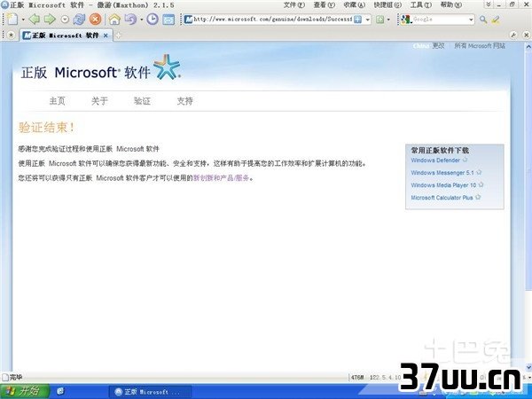This screenshot has height=399, width=532.
Task: Click the 正版 Microsoft taskbar window button
Action: tap(151, 392)
